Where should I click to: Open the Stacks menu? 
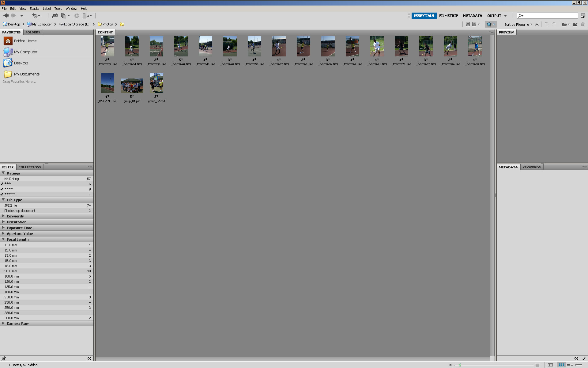[x=34, y=9]
